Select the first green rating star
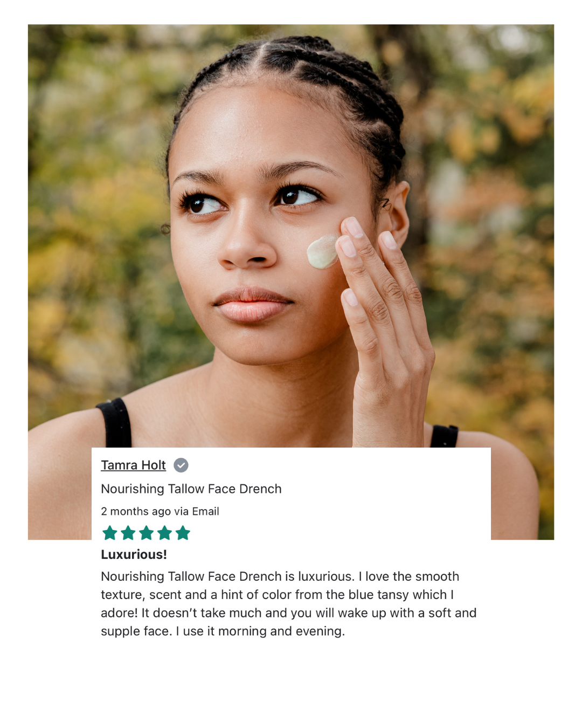 pyautogui.click(x=110, y=533)
